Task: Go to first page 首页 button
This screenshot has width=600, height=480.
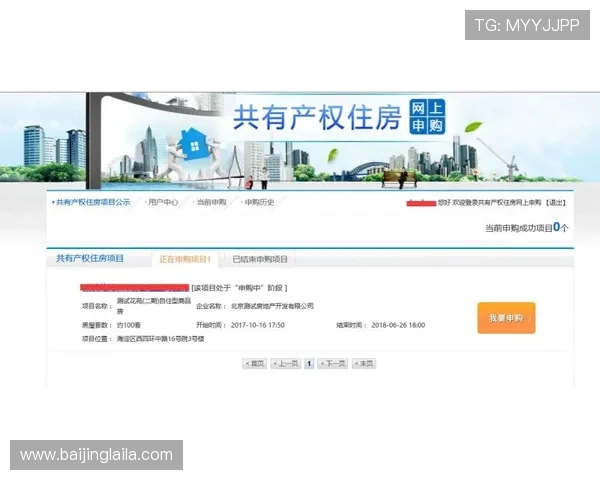Action: click(254, 363)
